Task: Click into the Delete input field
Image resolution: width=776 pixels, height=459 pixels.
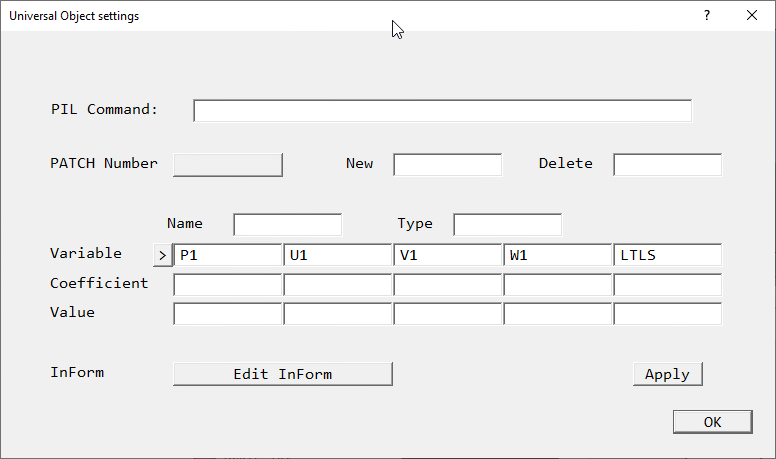Action: [667, 164]
